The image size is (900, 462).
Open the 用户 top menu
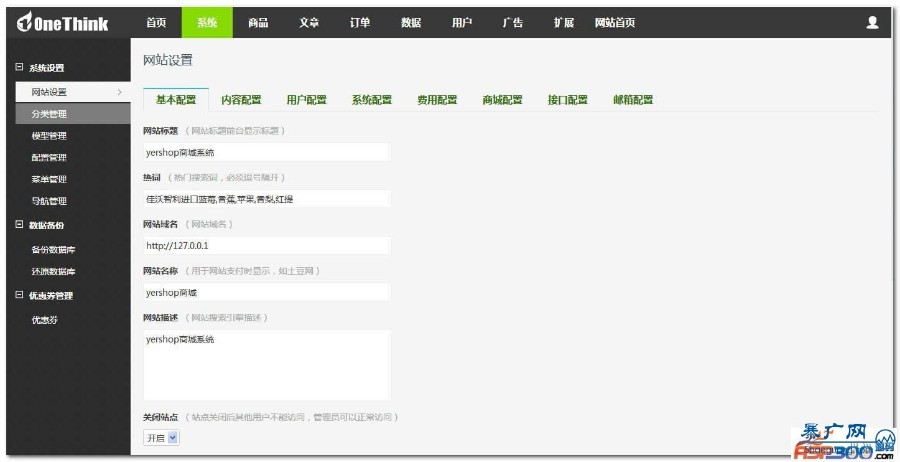[x=462, y=23]
